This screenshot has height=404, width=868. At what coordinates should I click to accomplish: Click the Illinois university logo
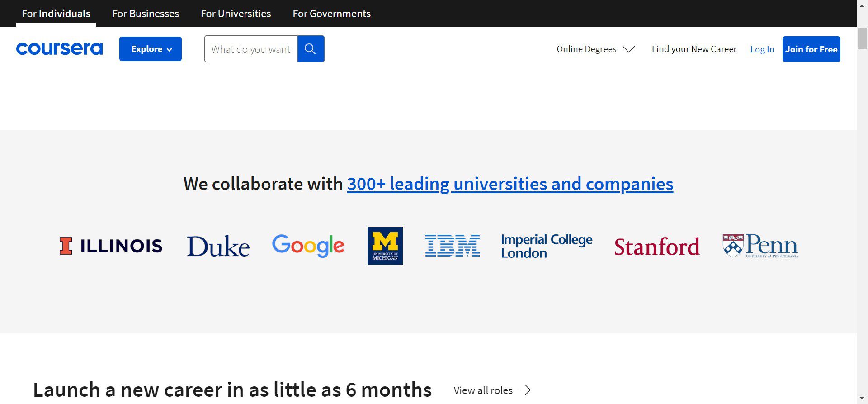click(111, 246)
